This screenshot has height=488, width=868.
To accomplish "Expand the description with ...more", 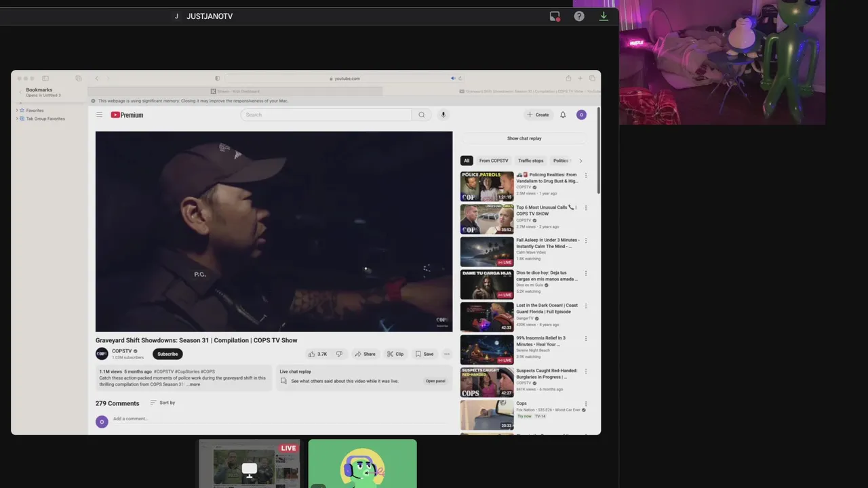I will pos(193,384).
